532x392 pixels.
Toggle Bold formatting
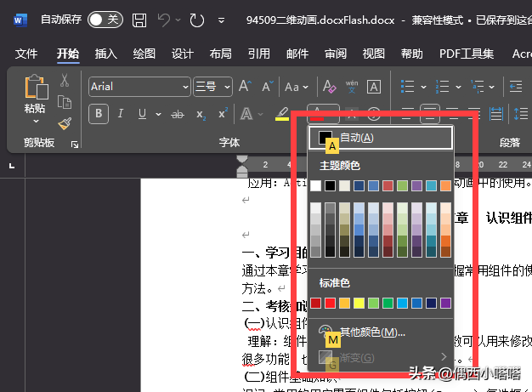99,114
